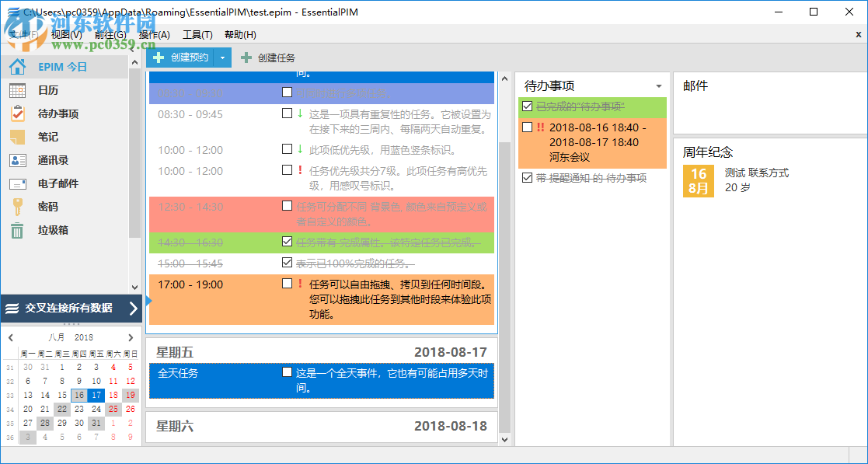Select date 25 in the mini calendar
Viewport: 868px width, 464px height.
point(113,409)
